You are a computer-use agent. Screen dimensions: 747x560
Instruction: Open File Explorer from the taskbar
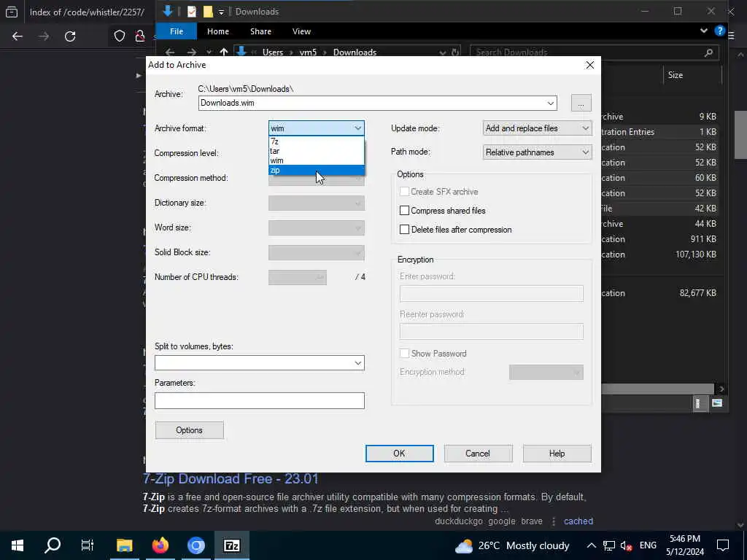click(x=124, y=545)
